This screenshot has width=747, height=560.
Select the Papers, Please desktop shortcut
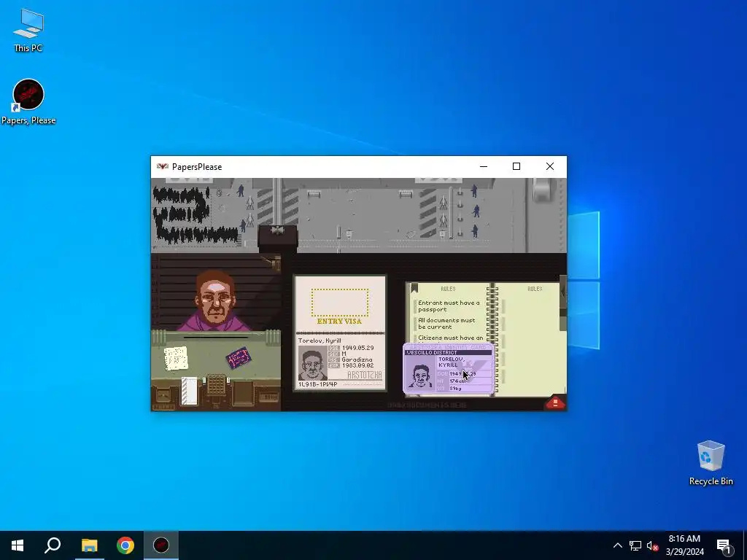click(x=28, y=102)
